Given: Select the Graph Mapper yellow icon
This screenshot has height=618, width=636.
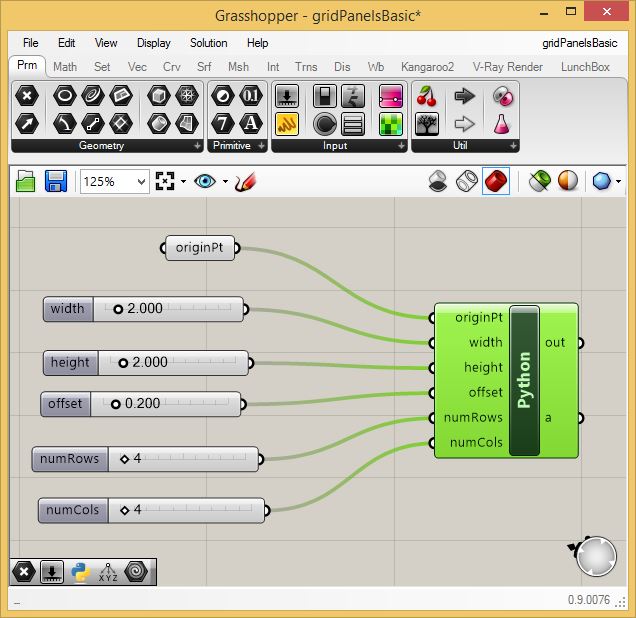Looking at the screenshot, I should click(287, 124).
